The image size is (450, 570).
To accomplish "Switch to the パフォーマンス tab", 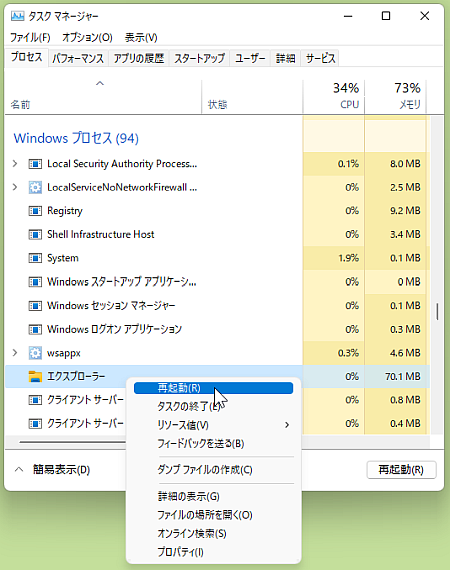I will [x=78, y=58].
